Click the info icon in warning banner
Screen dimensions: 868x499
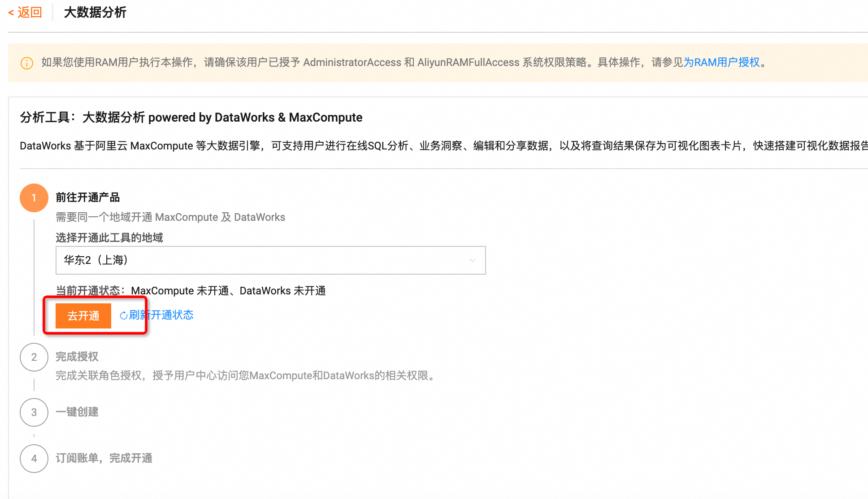tap(27, 63)
